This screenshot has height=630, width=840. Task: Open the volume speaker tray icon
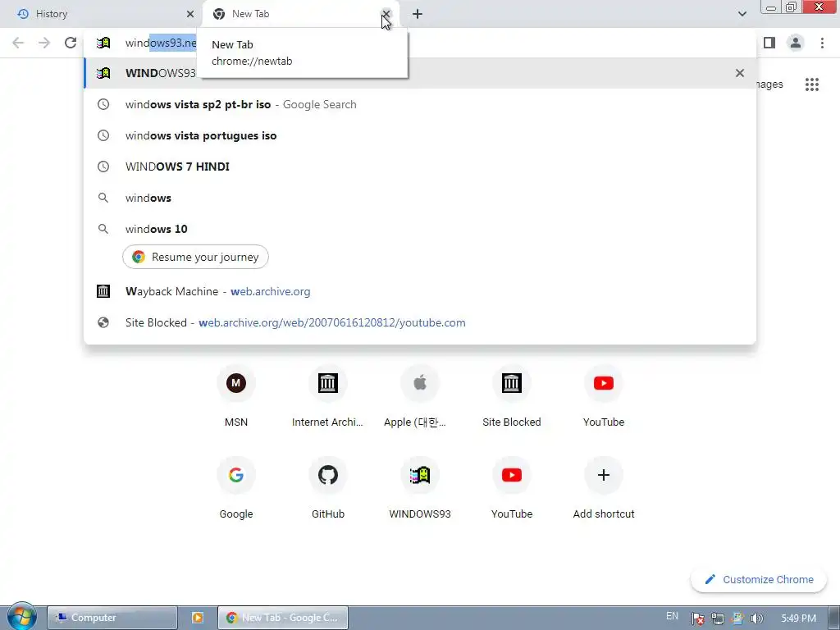(x=756, y=619)
